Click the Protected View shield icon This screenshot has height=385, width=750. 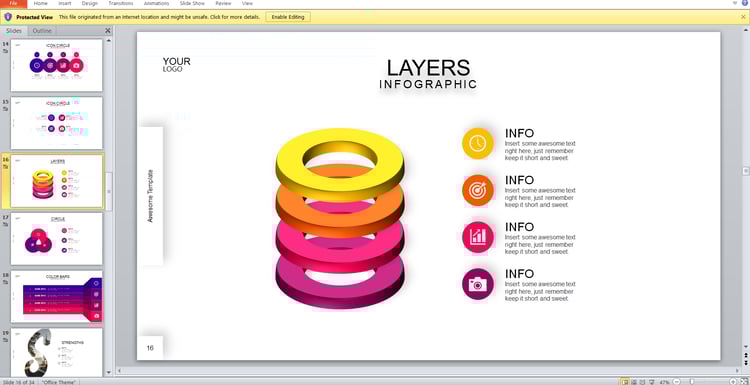pos(8,17)
